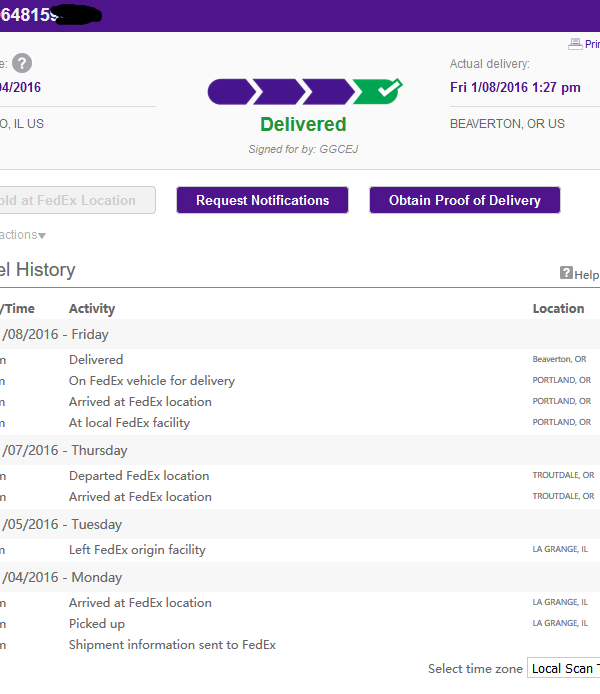Click the disabled Hold at FedEx Location button
This screenshot has height=694, width=600.
pos(77,200)
